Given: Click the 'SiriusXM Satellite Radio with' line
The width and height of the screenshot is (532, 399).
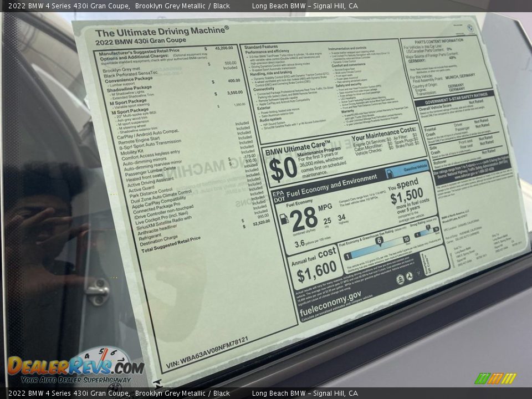Looking at the screenshot, I should tap(164, 223).
